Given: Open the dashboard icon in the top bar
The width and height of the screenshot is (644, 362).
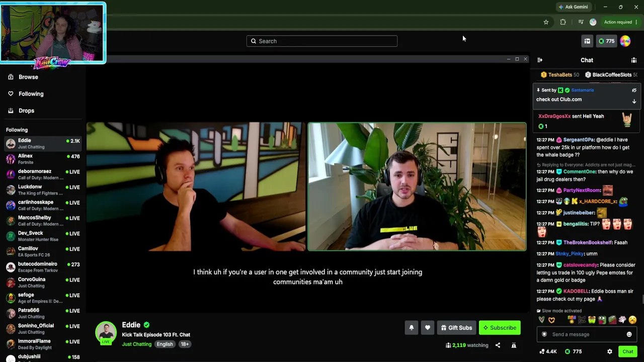Looking at the screenshot, I should click(x=587, y=41).
